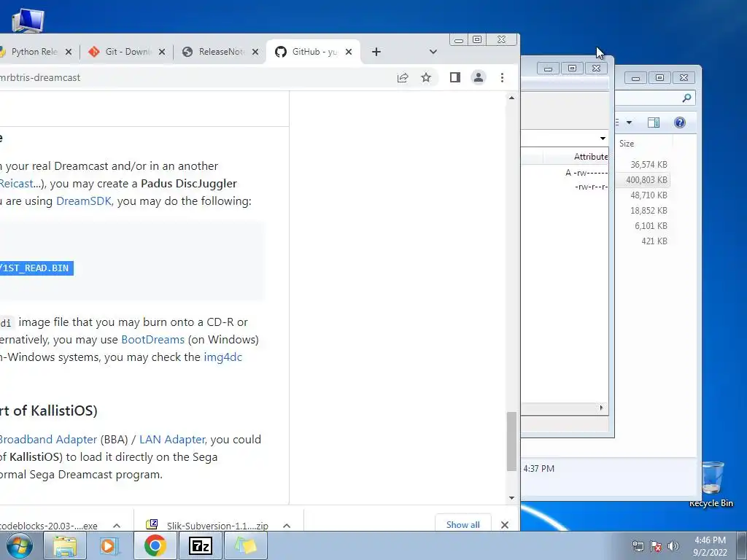
Task: Open the Windows Start menu
Action: pyautogui.click(x=19, y=545)
